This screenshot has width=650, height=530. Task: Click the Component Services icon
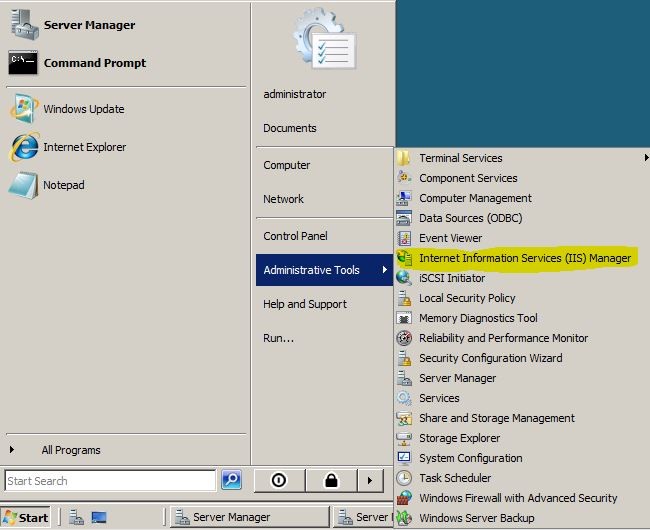click(x=404, y=178)
